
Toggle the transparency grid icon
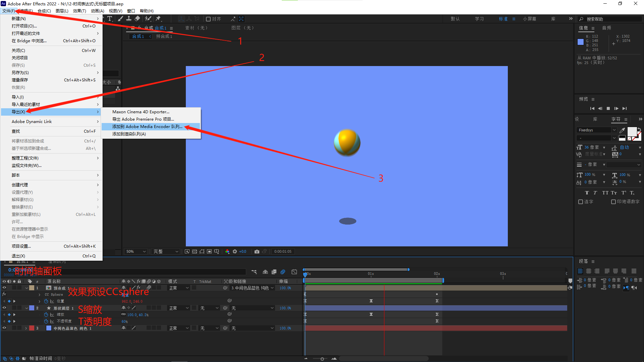coord(195,251)
